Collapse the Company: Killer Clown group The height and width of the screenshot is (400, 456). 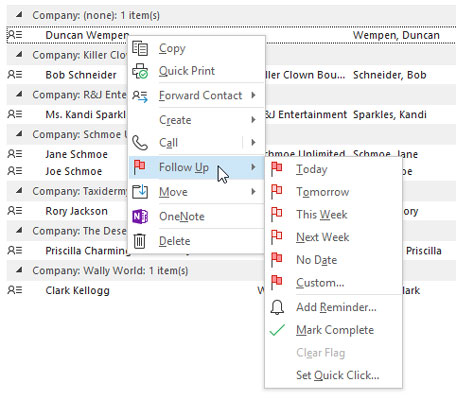tap(19, 54)
